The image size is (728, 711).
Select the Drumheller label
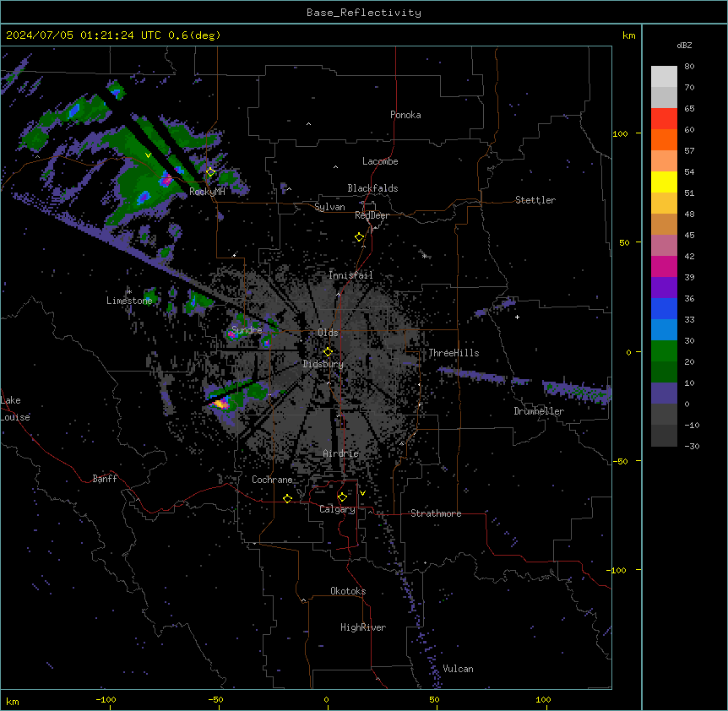coord(539,411)
